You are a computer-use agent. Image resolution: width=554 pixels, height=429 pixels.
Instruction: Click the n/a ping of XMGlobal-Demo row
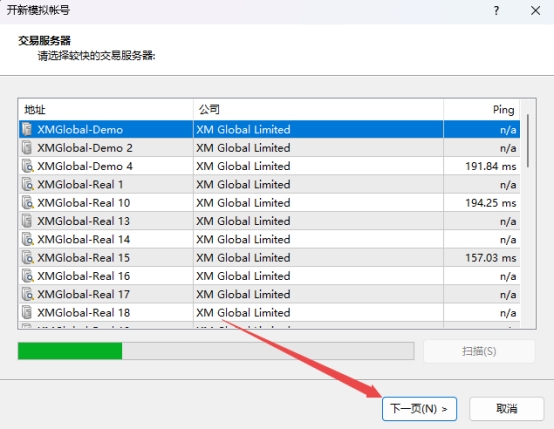pos(508,130)
